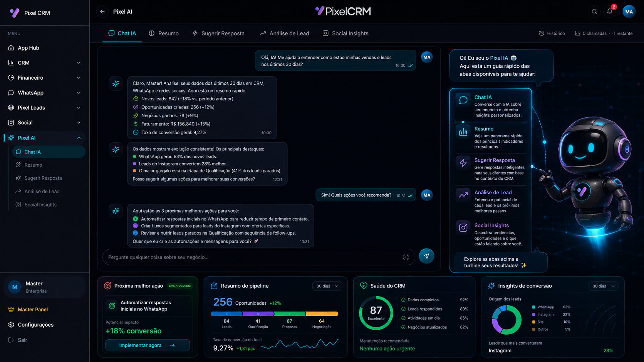Send message with paper plane button
Screen dimensions: 644x362
[426, 256]
